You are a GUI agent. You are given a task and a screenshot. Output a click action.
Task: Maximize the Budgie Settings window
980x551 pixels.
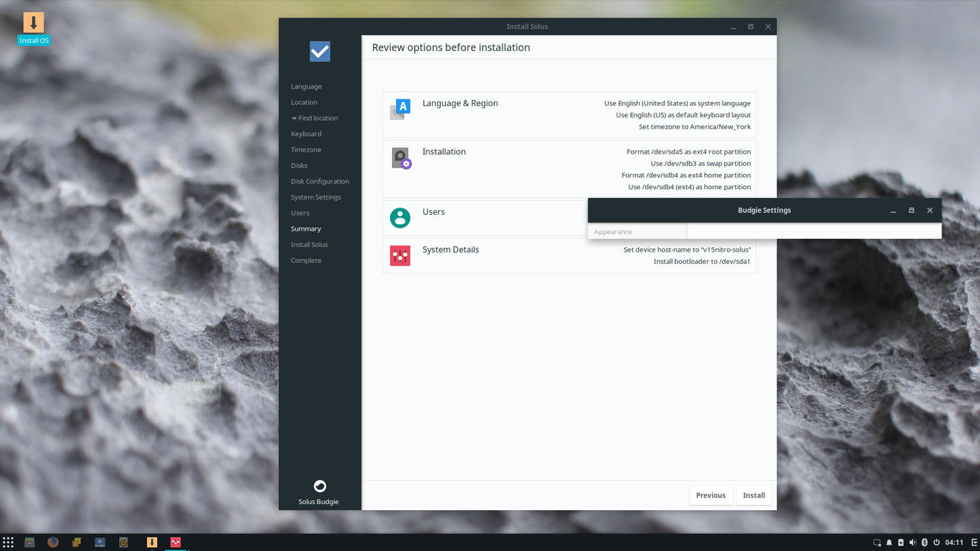click(911, 210)
